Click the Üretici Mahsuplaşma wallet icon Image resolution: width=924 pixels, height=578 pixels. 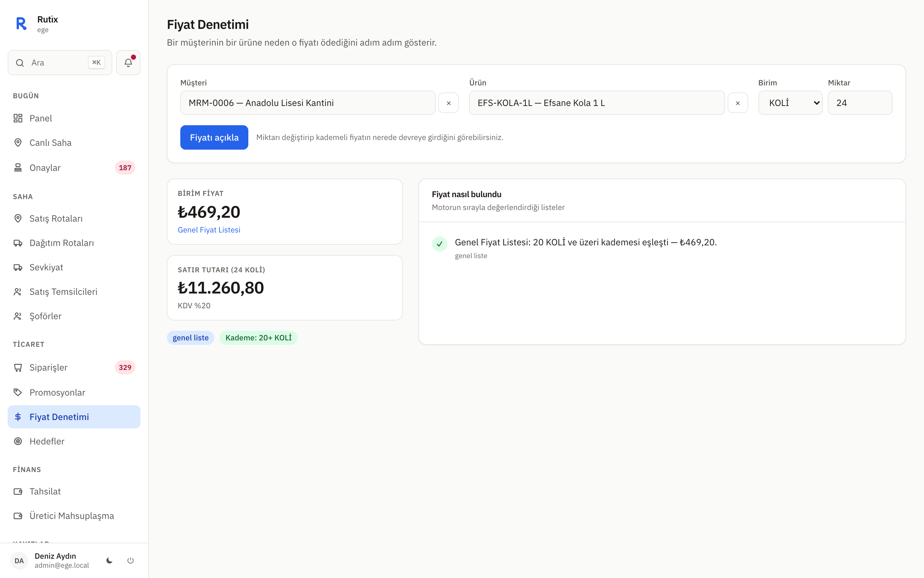[18, 516]
